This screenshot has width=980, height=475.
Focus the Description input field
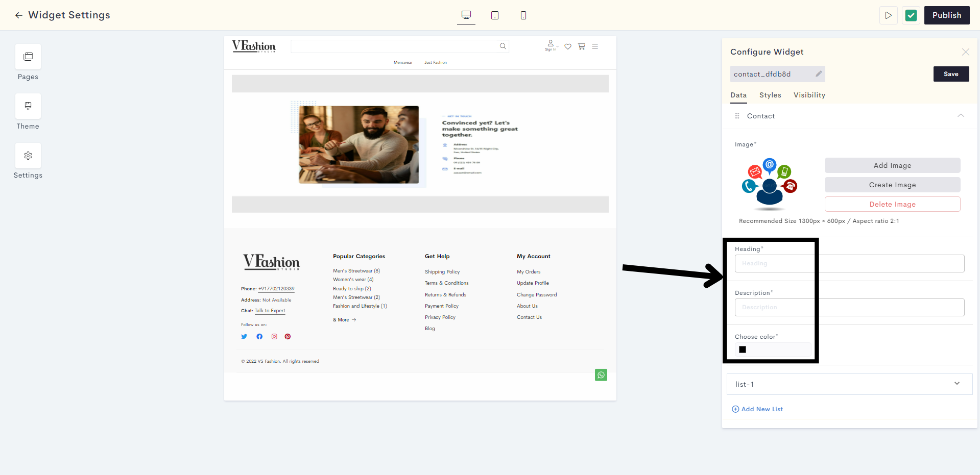tap(849, 307)
